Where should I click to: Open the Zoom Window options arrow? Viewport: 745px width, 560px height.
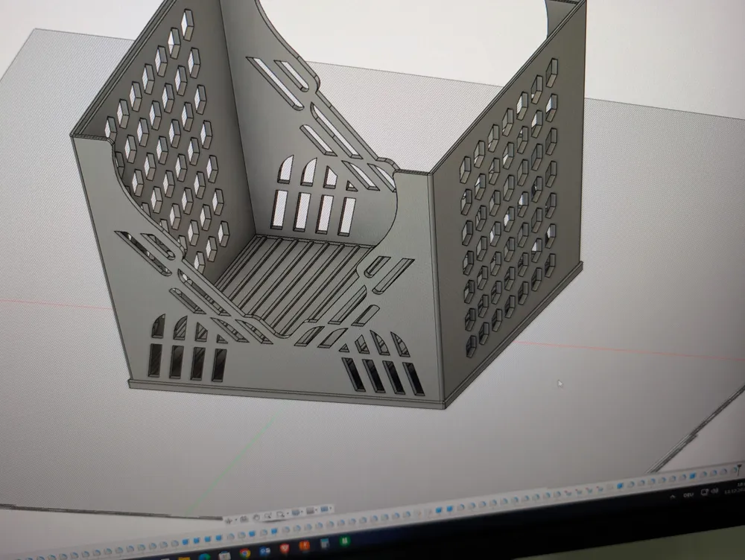pos(288,513)
